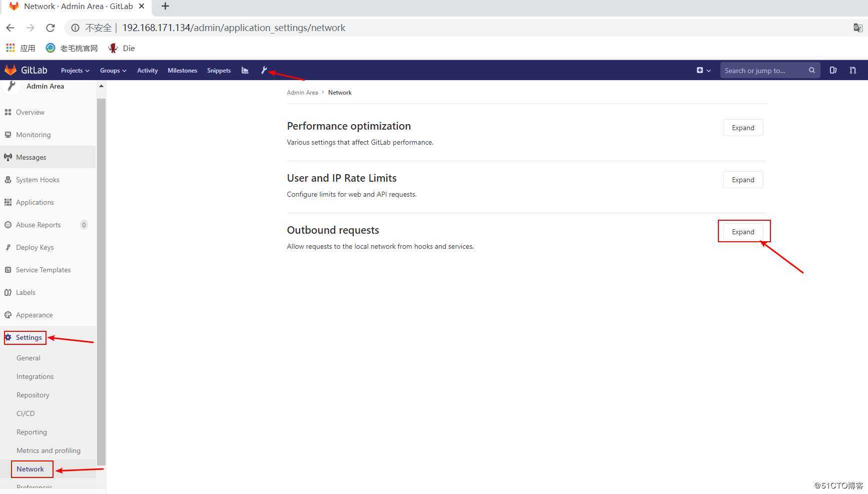
Task: Click the Network breadcrumb link
Action: point(340,93)
